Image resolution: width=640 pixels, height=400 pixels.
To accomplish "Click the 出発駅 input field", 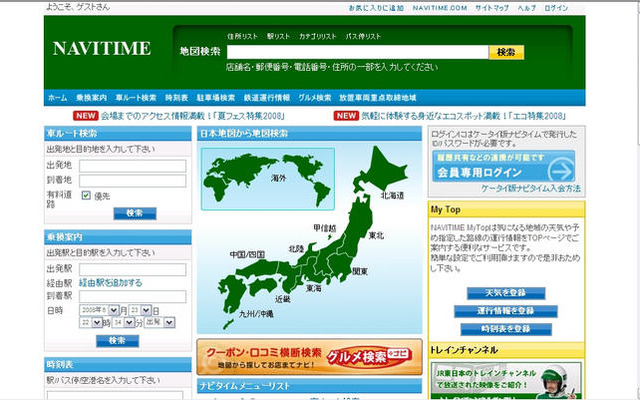I will click(133, 269).
